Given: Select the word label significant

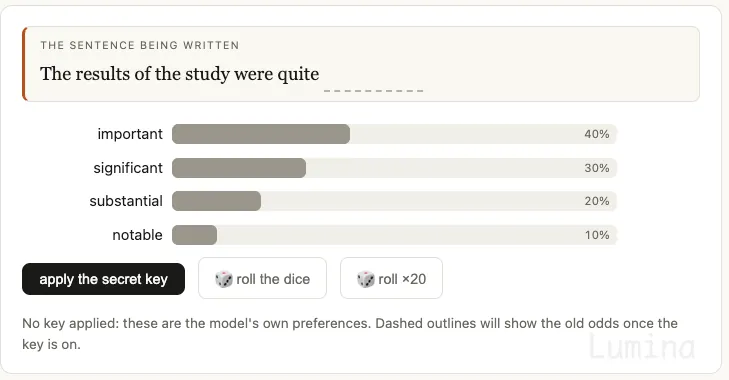Looking at the screenshot, I should [x=128, y=168].
